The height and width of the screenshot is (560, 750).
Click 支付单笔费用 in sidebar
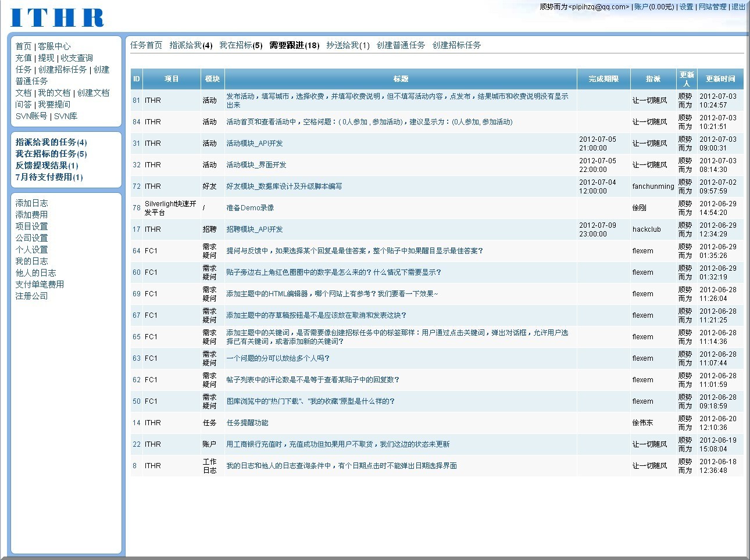click(40, 285)
